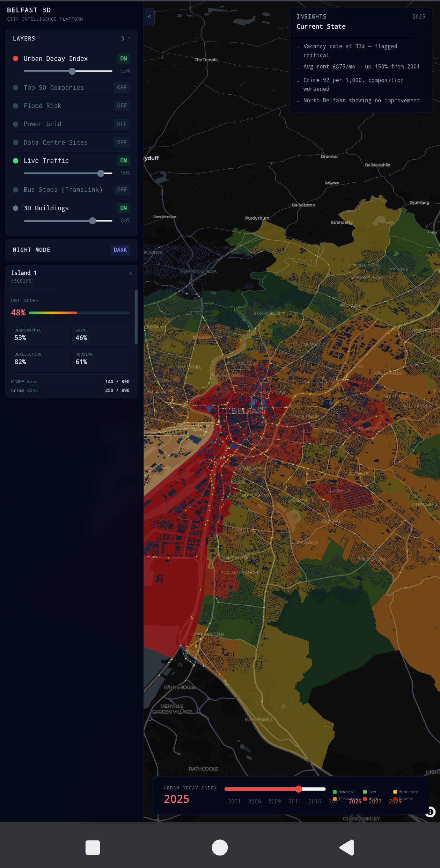440x868 pixels.
Task: Turn off the 3D Buildings layer
Action: (124, 208)
